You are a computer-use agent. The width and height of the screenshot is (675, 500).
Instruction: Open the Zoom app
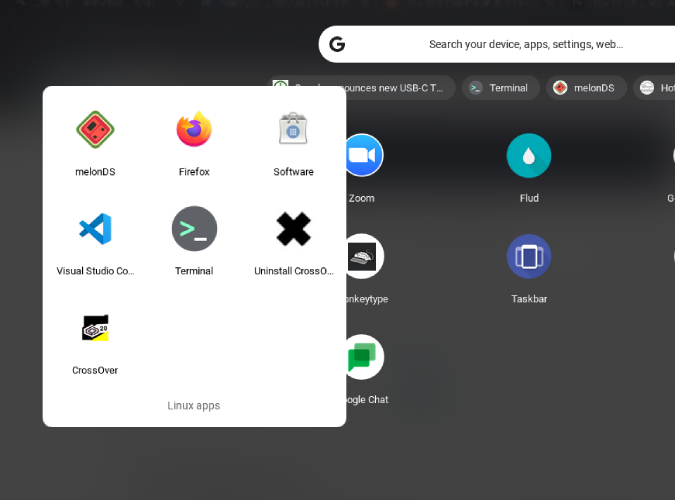[362, 156]
